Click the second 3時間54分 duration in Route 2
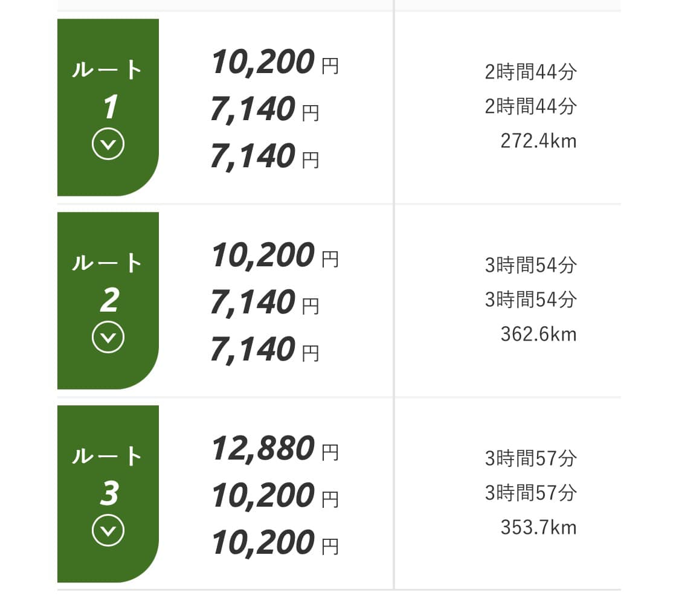The height and width of the screenshot is (616, 679). (x=530, y=300)
